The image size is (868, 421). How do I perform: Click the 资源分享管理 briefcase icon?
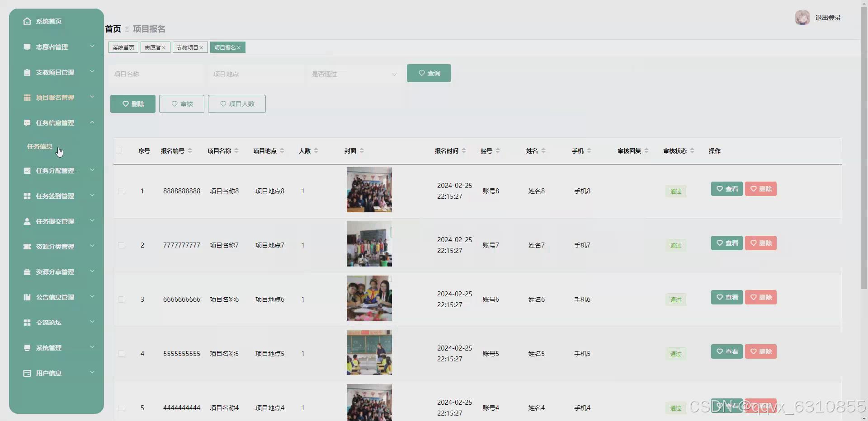point(27,272)
